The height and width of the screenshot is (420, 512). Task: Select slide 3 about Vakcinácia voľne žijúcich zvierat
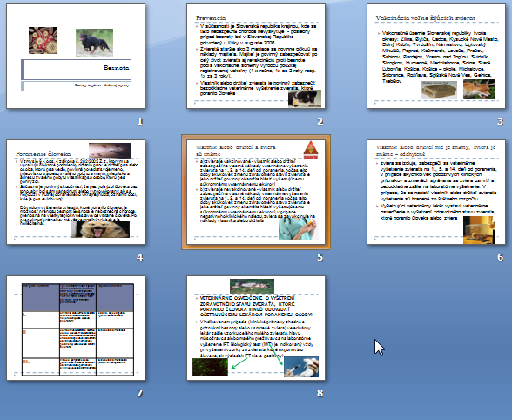(x=436, y=56)
